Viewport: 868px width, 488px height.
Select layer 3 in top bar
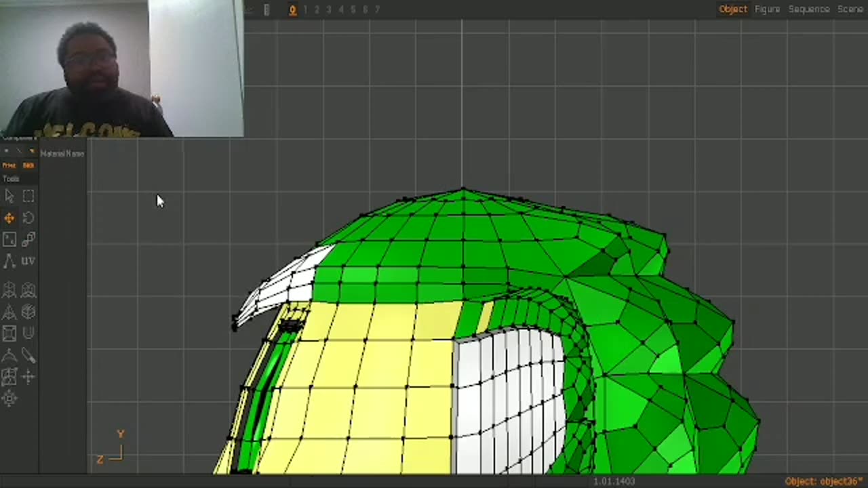point(329,9)
